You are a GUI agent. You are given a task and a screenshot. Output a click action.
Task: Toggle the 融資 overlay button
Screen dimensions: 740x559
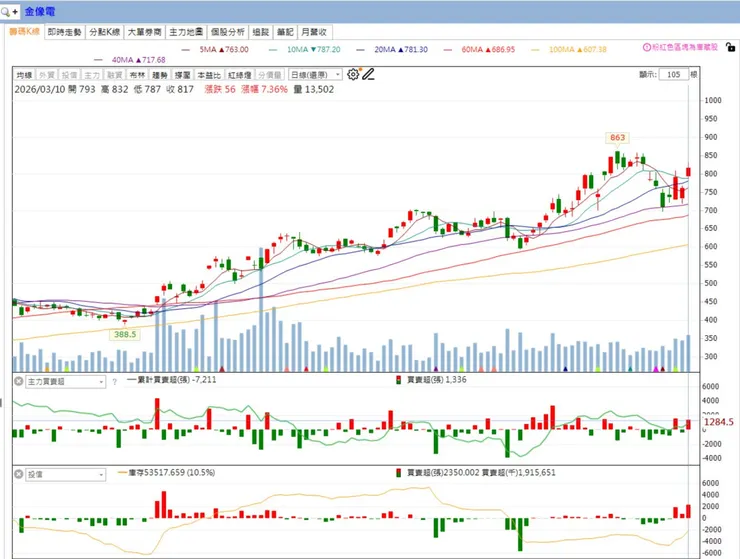(x=115, y=75)
